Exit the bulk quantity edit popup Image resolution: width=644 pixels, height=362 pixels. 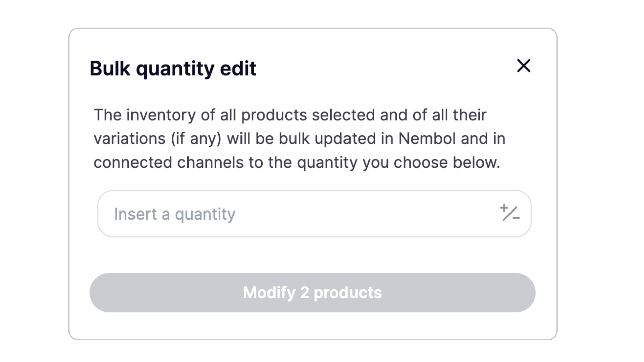tap(523, 66)
